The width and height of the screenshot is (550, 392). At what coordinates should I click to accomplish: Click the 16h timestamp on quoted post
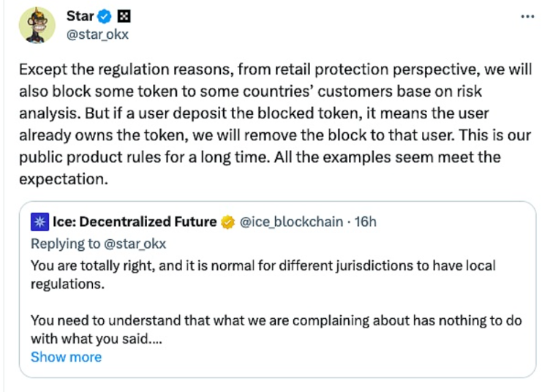pos(365,222)
